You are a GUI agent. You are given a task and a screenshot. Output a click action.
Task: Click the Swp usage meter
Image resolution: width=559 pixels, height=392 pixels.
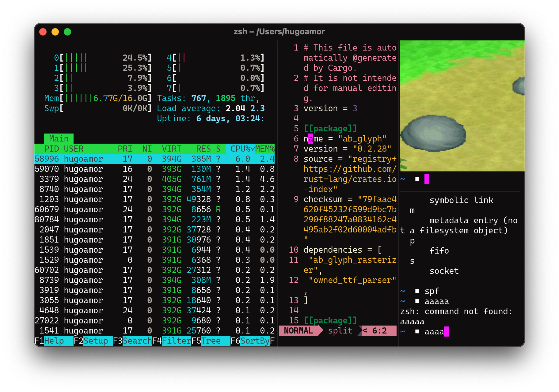(98, 108)
